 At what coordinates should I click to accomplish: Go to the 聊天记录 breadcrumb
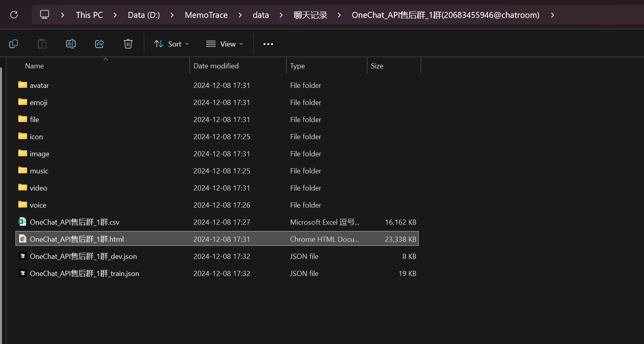tap(310, 15)
